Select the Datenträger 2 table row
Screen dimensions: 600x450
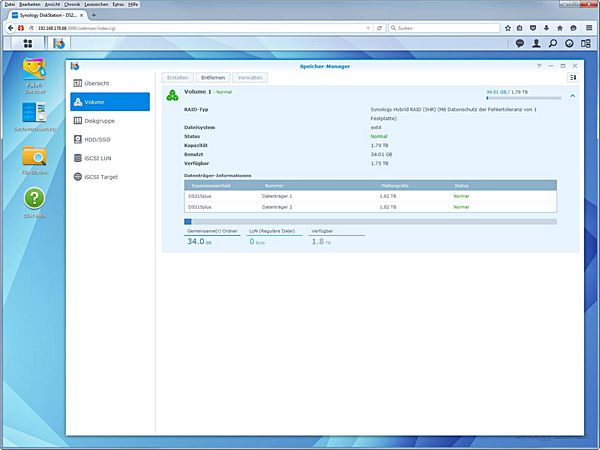370,207
